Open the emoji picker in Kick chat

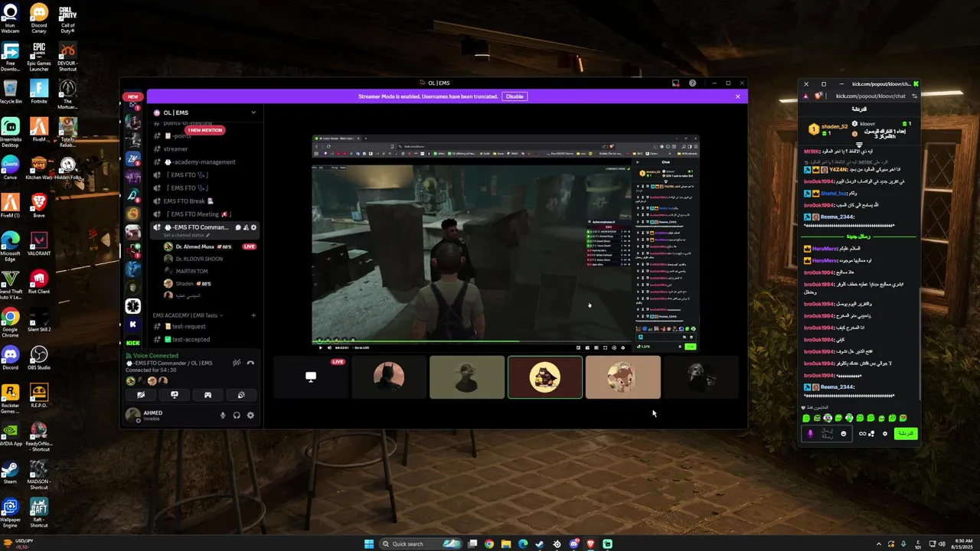(x=844, y=433)
